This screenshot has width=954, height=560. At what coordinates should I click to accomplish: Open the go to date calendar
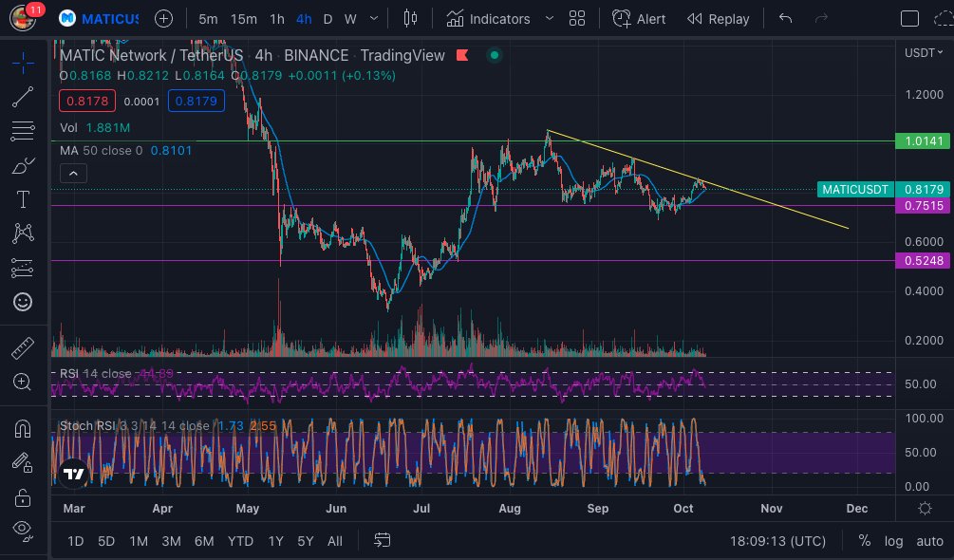point(383,540)
